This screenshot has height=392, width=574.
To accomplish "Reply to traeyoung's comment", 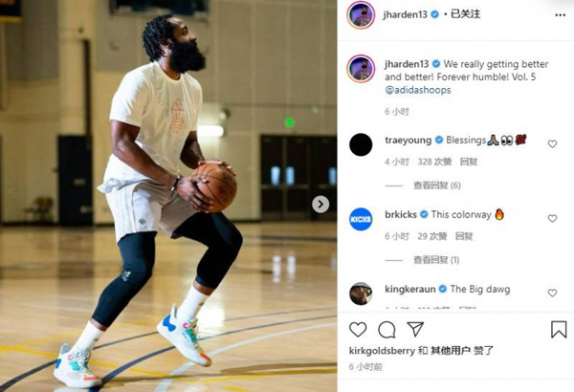I will (x=469, y=162).
